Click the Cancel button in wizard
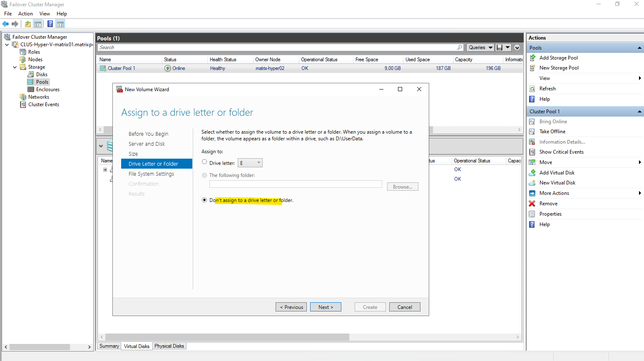 pyautogui.click(x=405, y=307)
